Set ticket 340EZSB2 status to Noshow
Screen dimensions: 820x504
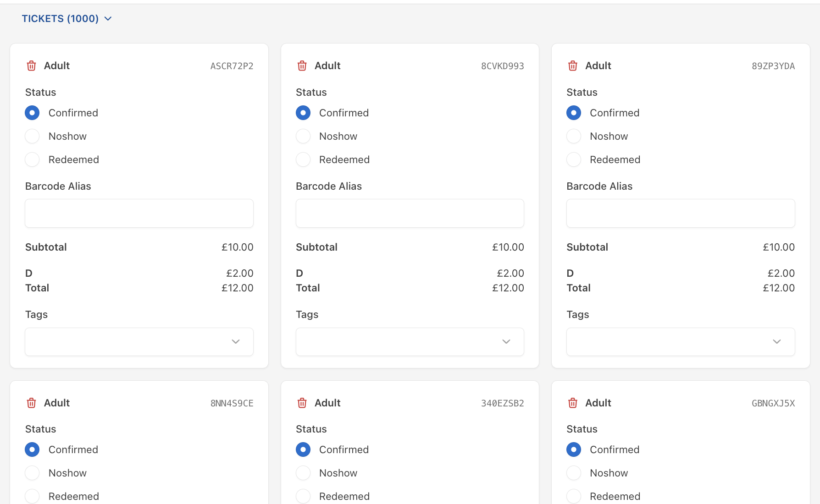(303, 473)
